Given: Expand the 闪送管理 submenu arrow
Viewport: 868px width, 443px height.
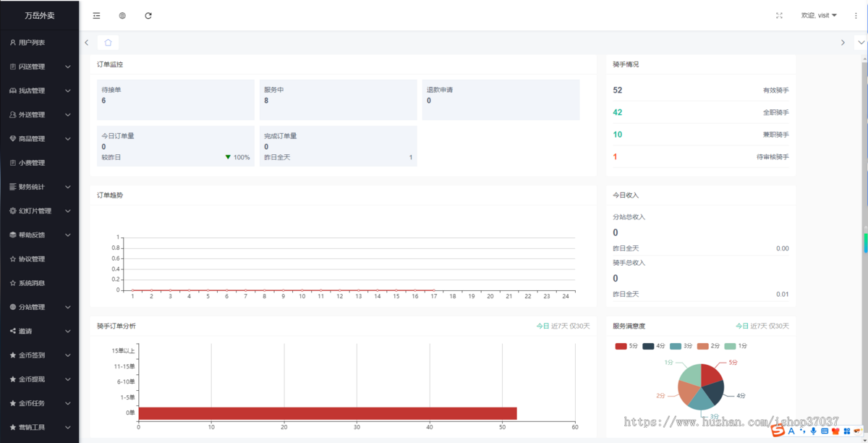Looking at the screenshot, I should point(68,67).
